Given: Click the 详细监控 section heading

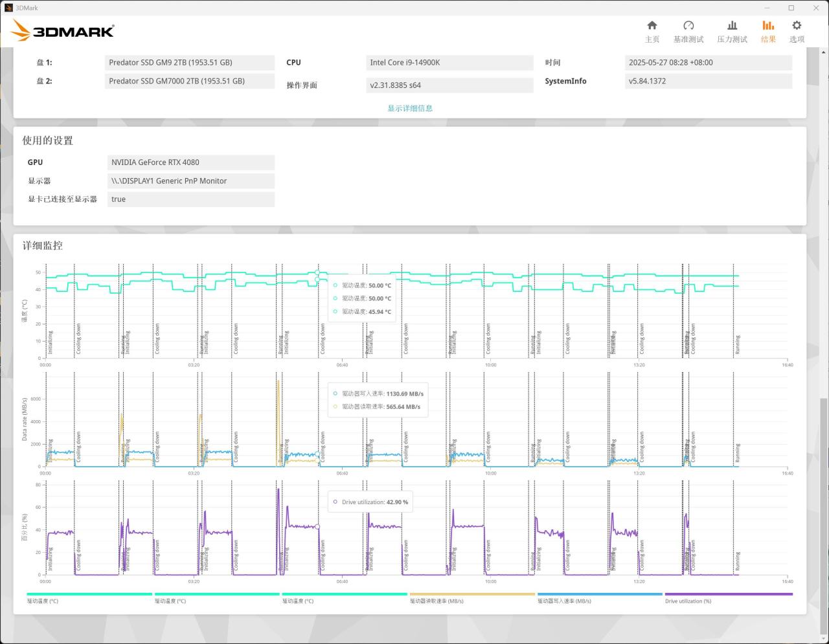Looking at the screenshot, I should (x=43, y=245).
